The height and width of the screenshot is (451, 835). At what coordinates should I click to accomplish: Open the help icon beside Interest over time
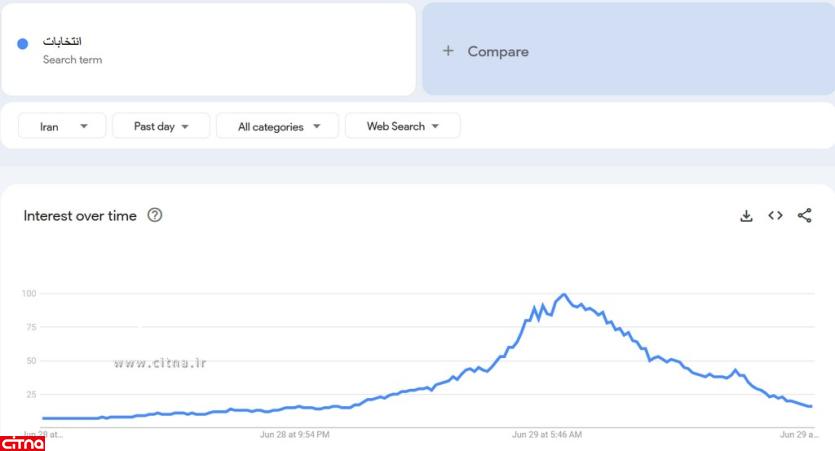point(155,216)
